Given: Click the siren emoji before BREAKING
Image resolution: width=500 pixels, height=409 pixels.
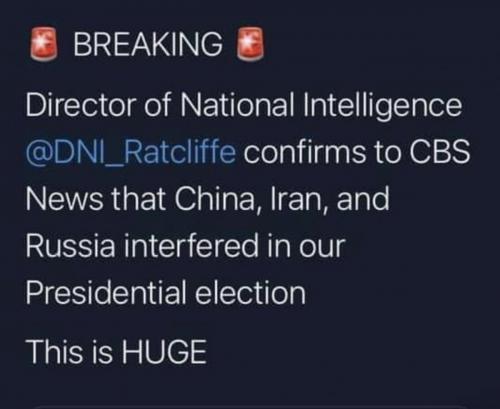Looking at the screenshot, I should click(43, 44).
